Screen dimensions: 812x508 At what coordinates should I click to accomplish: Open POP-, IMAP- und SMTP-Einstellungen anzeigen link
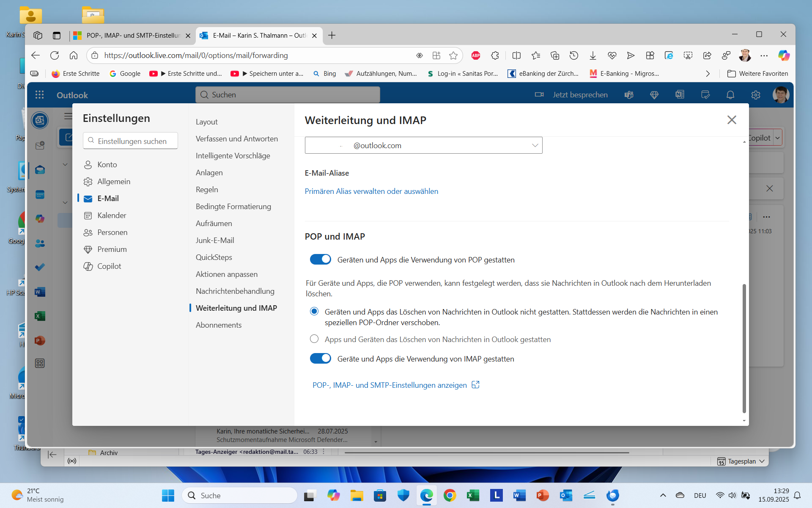390,385
